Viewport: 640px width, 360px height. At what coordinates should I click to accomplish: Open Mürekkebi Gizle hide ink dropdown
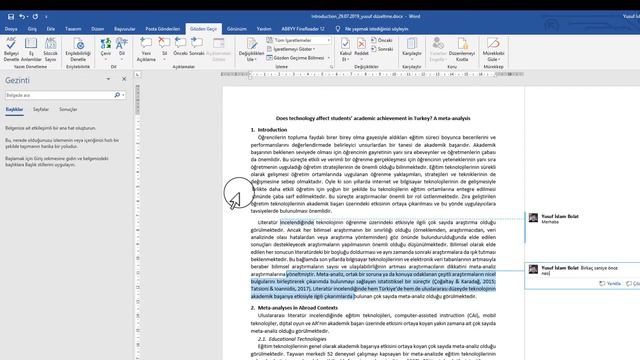click(x=493, y=49)
